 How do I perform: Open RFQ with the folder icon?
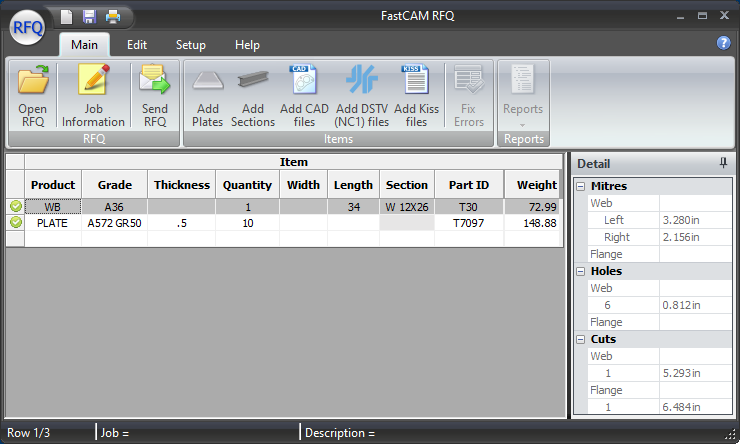click(x=33, y=96)
